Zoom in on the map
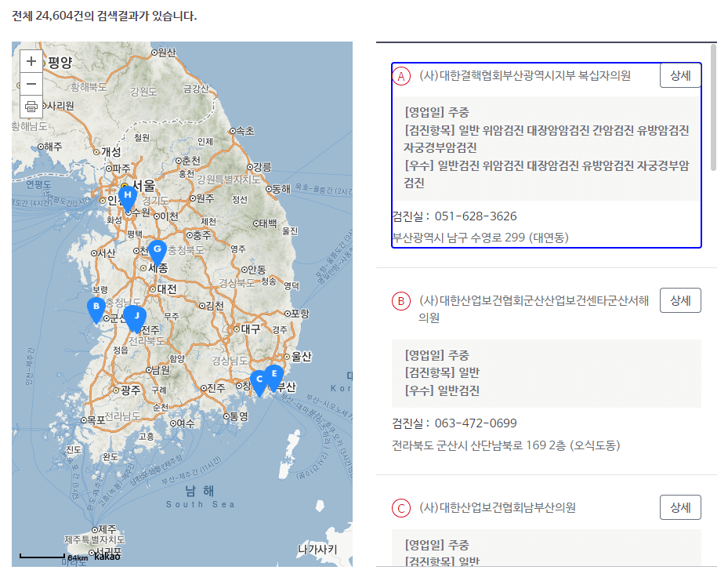 coord(31,60)
